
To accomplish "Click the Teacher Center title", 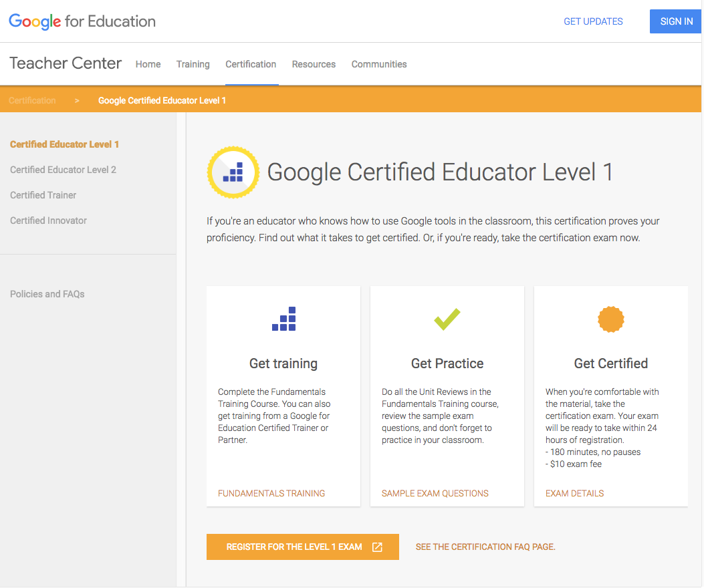I will [x=66, y=63].
